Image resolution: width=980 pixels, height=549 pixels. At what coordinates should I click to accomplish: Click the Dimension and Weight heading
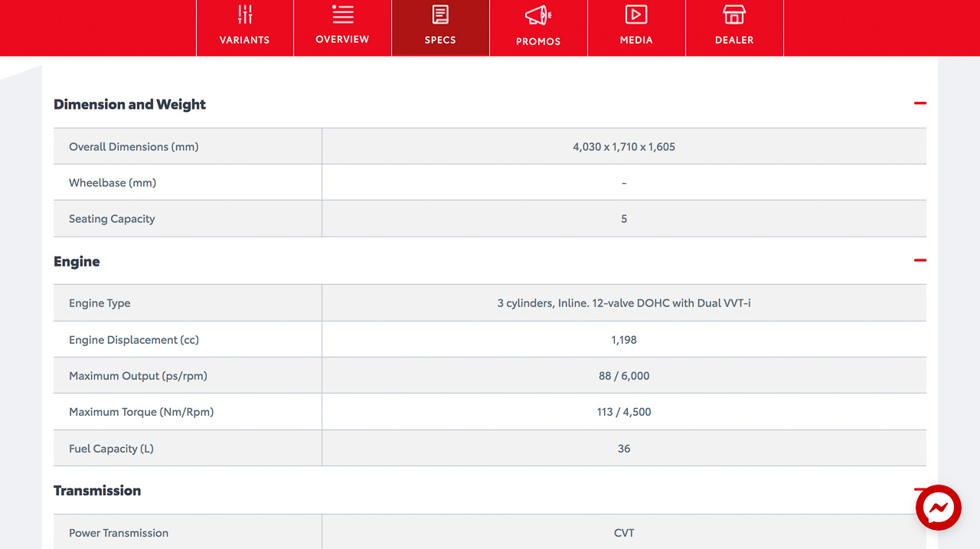pyautogui.click(x=129, y=105)
